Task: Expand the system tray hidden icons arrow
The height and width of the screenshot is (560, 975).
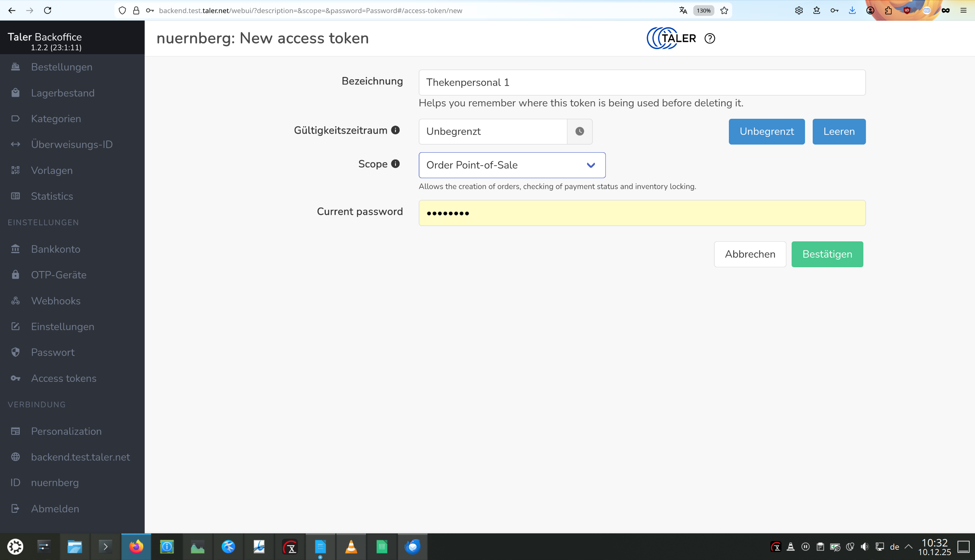Action: tap(908, 547)
